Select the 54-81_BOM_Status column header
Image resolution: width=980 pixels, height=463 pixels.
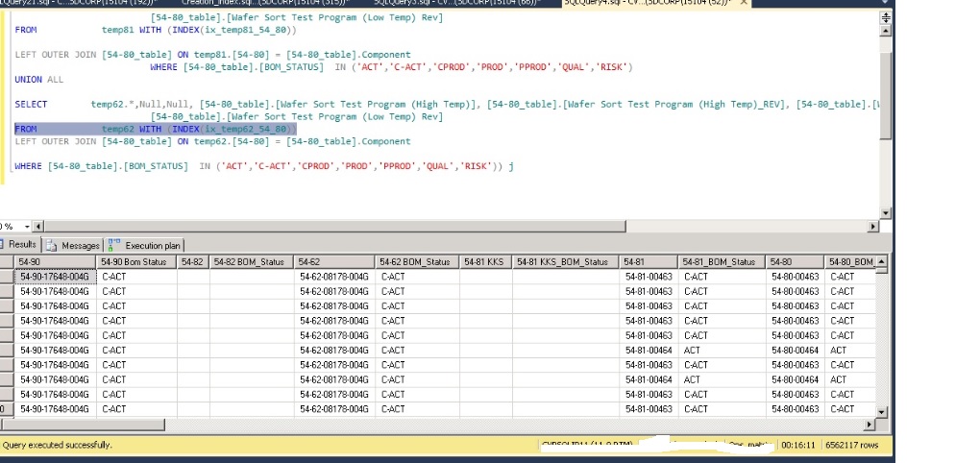coord(723,262)
